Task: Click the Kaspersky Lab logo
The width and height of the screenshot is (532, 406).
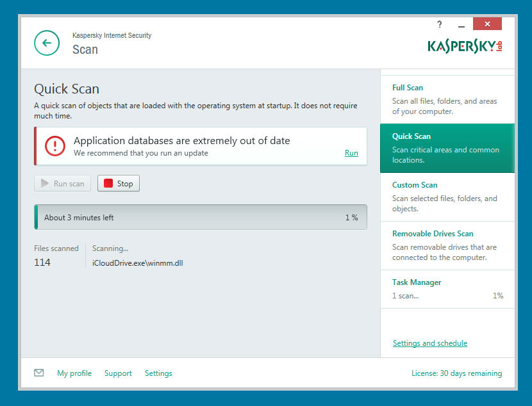Action: tap(465, 46)
